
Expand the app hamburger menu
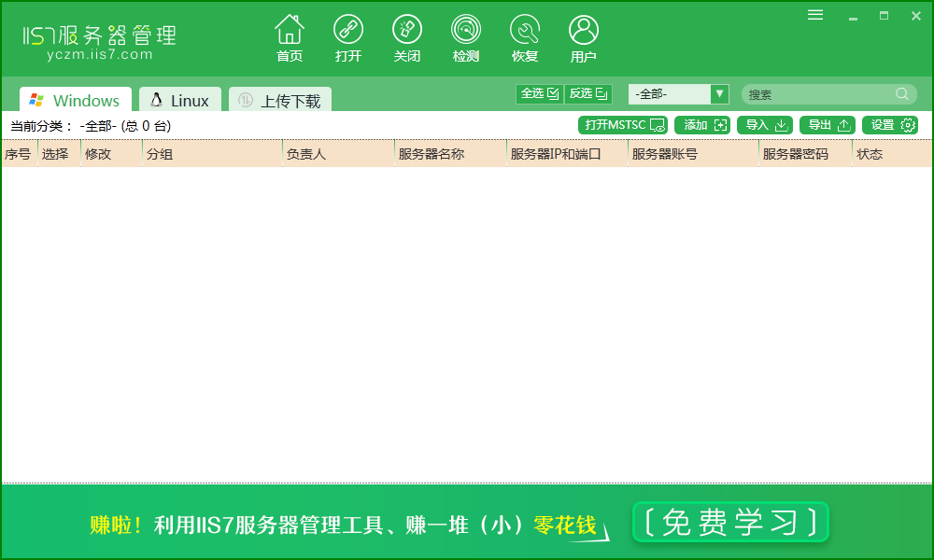click(814, 14)
